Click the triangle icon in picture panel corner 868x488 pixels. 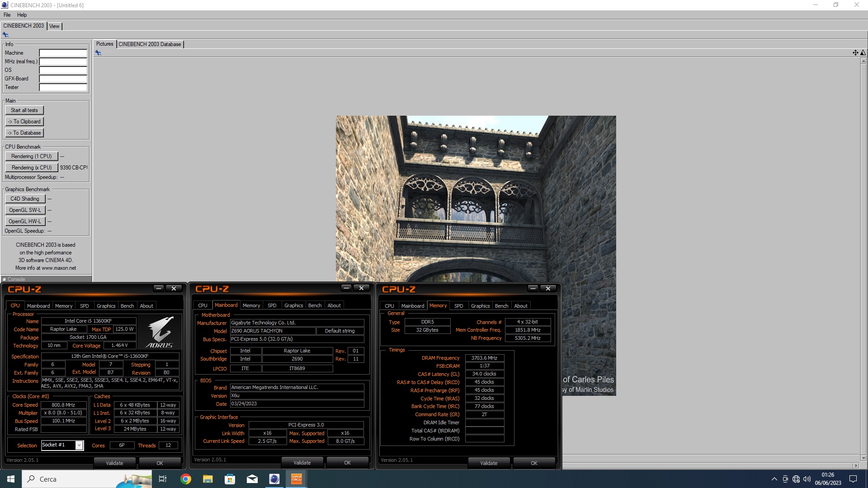pyautogui.click(x=863, y=53)
